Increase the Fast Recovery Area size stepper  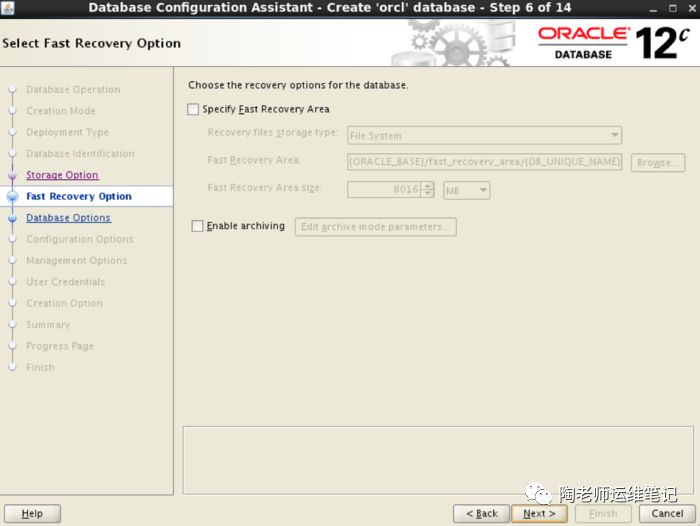click(428, 186)
